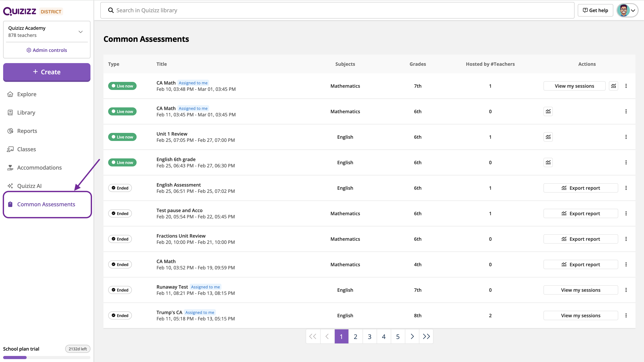Open more options for Test pause and Acco
This screenshot has width=644, height=362.
click(x=626, y=213)
